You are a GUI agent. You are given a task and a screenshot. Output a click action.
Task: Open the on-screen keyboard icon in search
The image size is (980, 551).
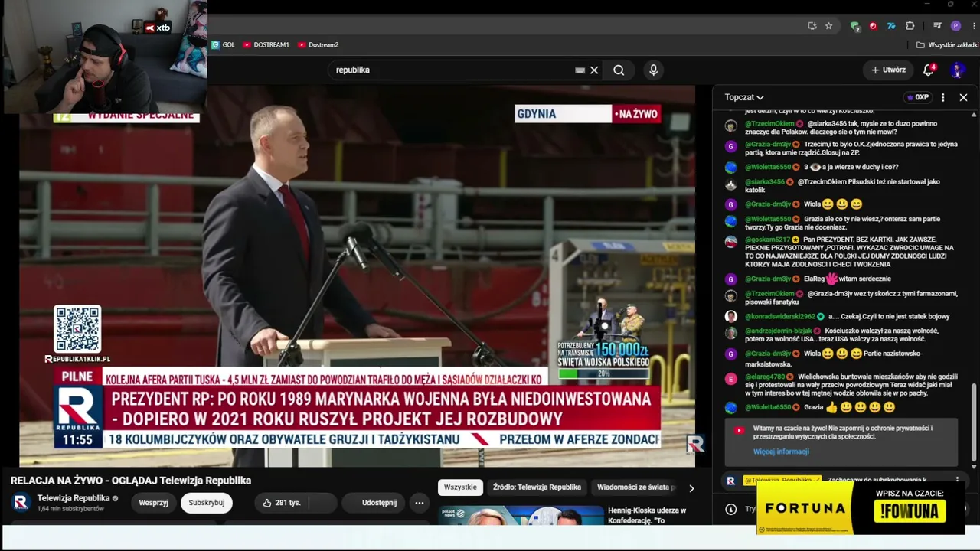(580, 70)
